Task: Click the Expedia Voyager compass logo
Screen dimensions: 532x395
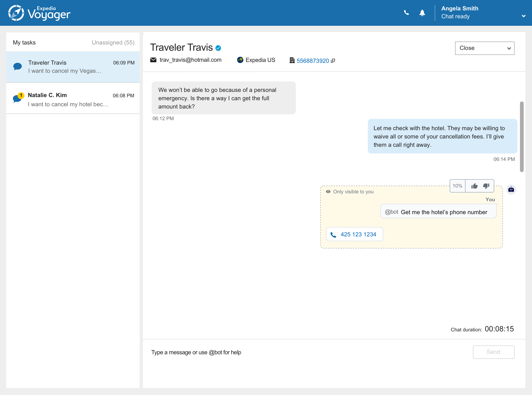Action: click(x=16, y=13)
